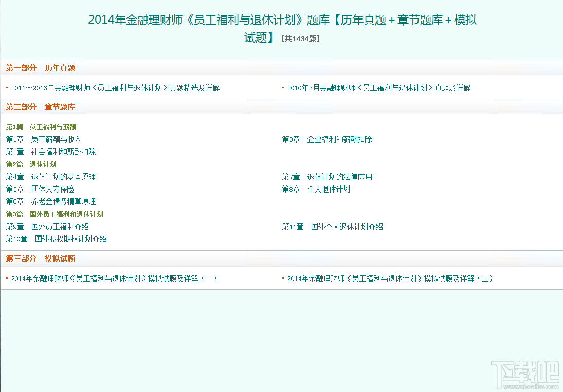Viewport: 563px width, 392px height.
Task: Open 模拟试题及详解（一）link
Action: click(114, 278)
